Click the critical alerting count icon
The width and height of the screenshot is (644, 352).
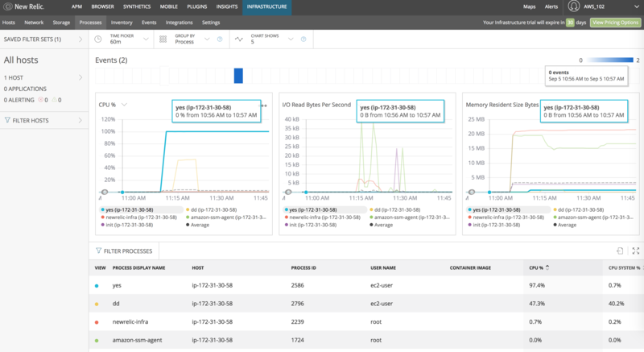coord(41,99)
